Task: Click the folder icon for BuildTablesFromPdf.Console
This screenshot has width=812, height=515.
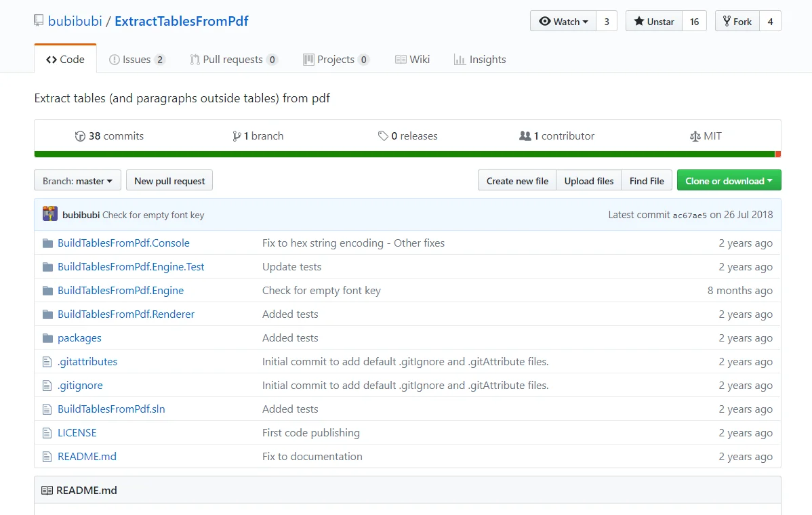Action: point(47,243)
